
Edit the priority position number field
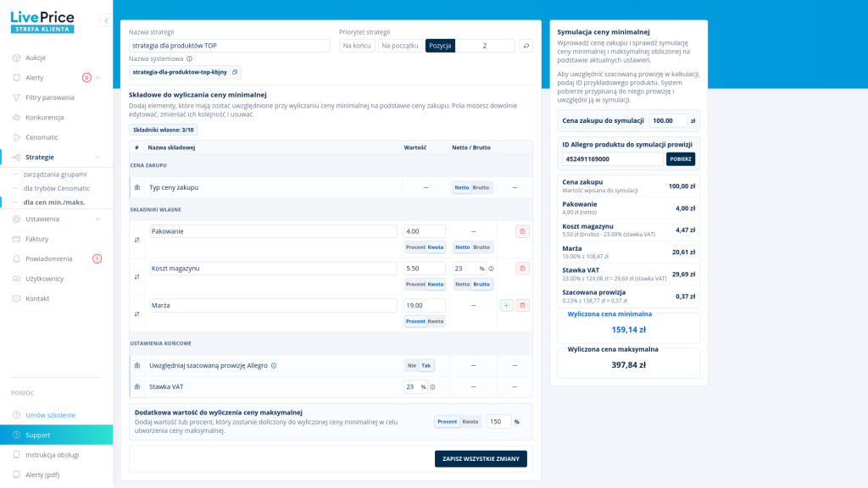485,46
